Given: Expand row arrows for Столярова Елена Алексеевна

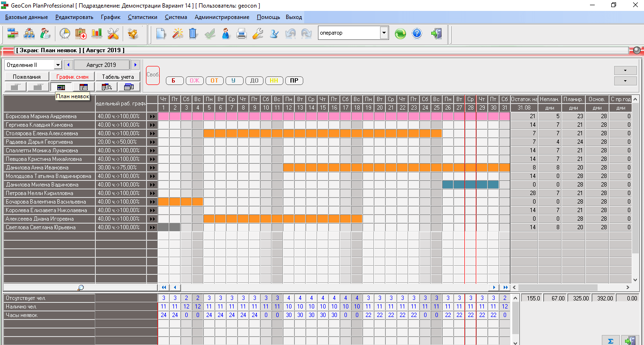Looking at the screenshot, I should 152,133.
